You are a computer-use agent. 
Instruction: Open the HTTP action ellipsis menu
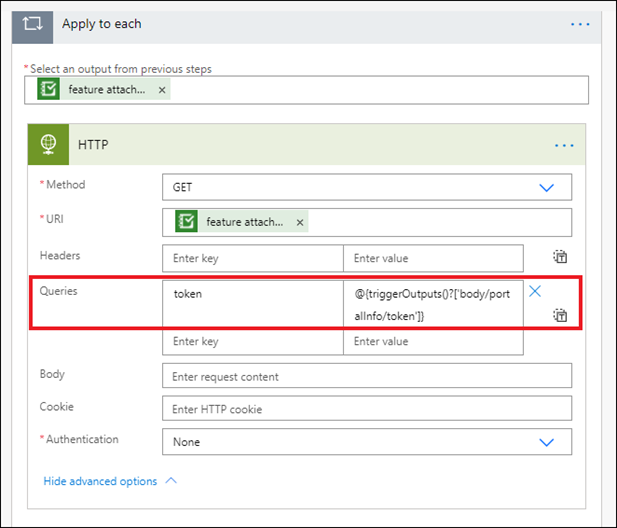point(564,146)
